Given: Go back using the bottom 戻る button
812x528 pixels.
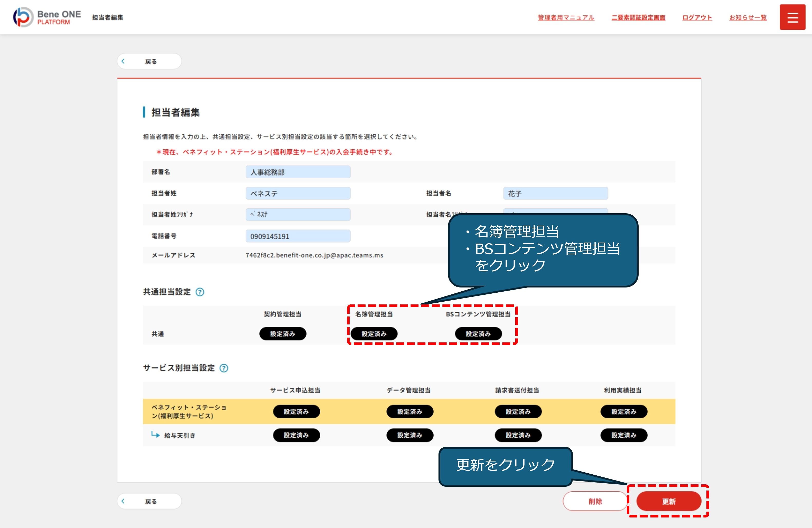Looking at the screenshot, I should 150,501.
